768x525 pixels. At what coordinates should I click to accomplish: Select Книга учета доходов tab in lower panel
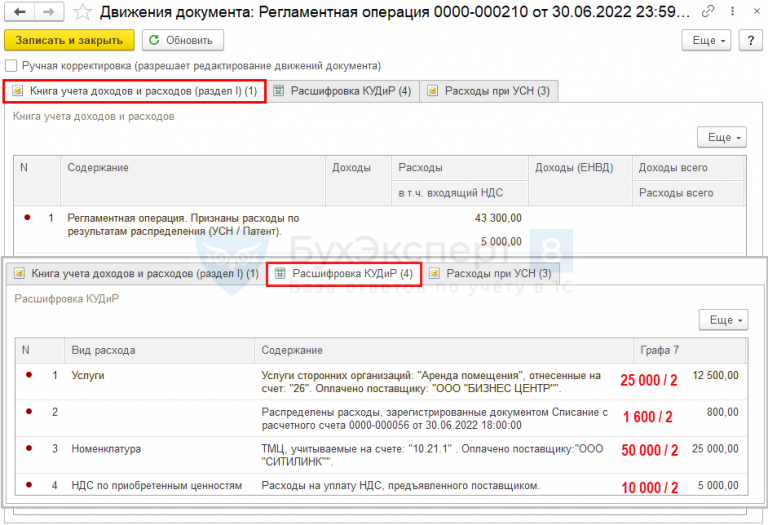tap(136, 273)
